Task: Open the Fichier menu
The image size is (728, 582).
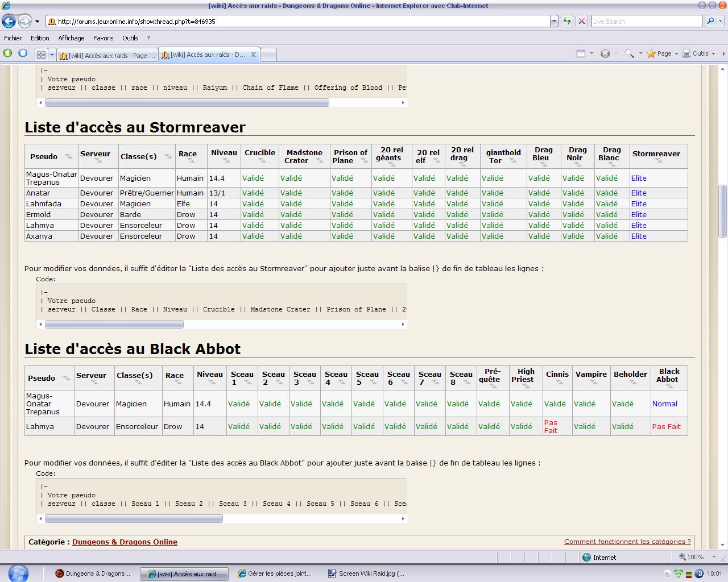Action: point(13,38)
